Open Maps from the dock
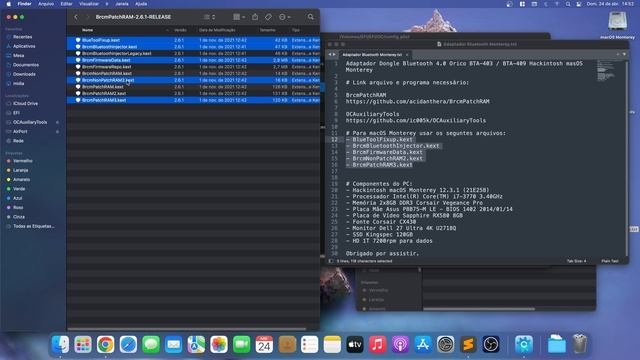Viewport: 640px width, 360px height. tap(196, 344)
